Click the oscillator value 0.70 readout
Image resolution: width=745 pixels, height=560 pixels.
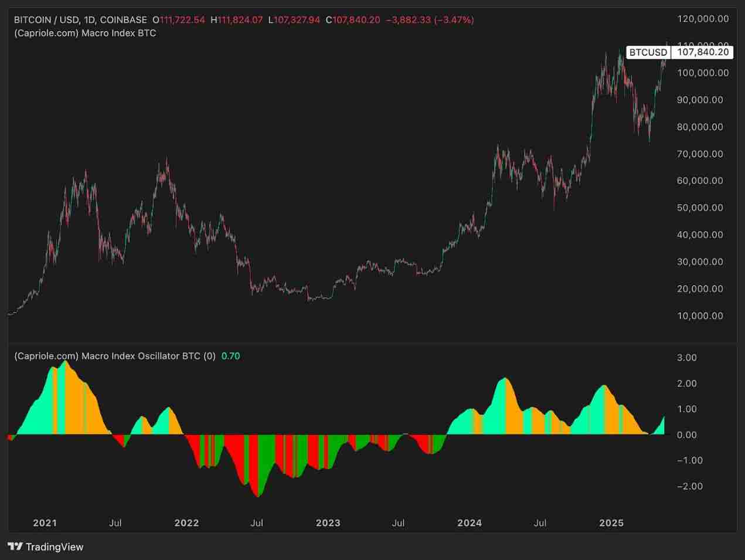[x=230, y=355]
